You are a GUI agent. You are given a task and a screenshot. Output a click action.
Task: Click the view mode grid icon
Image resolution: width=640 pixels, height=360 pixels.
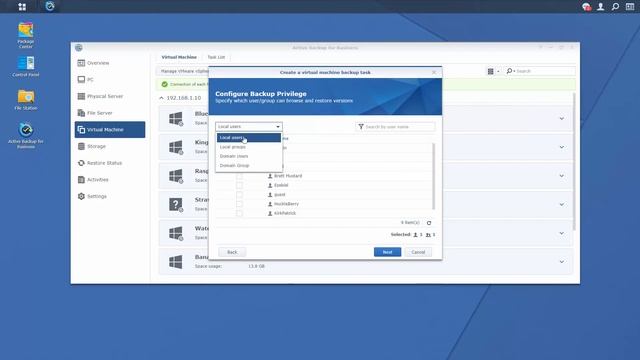pyautogui.click(x=490, y=71)
